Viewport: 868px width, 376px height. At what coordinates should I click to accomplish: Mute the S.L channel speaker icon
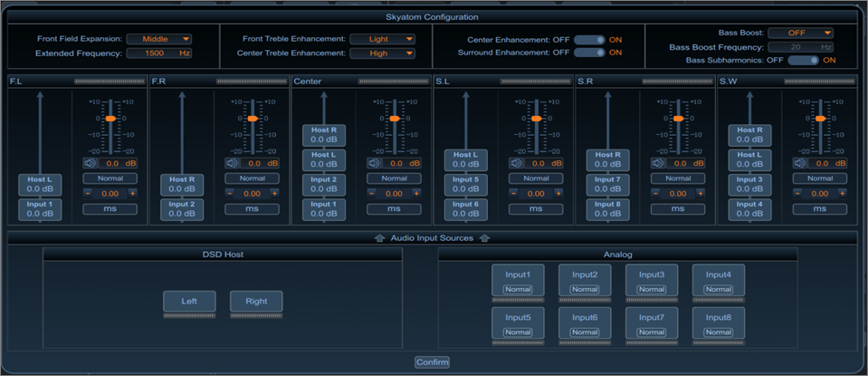tap(516, 163)
